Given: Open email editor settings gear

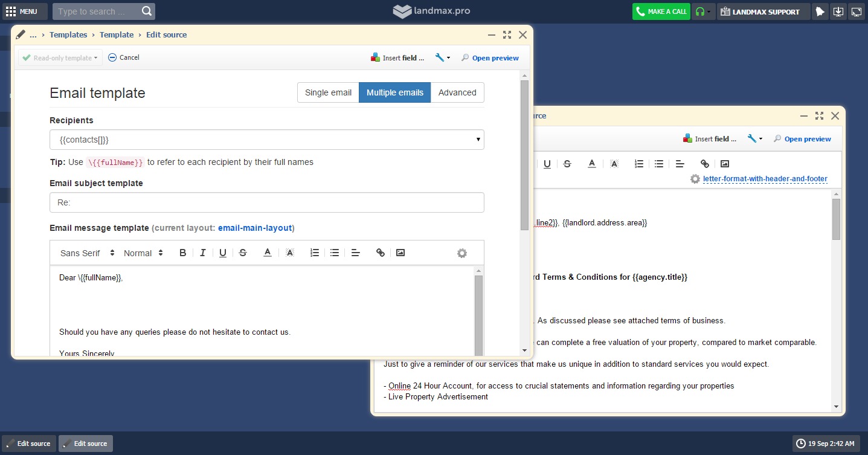Looking at the screenshot, I should (x=462, y=253).
